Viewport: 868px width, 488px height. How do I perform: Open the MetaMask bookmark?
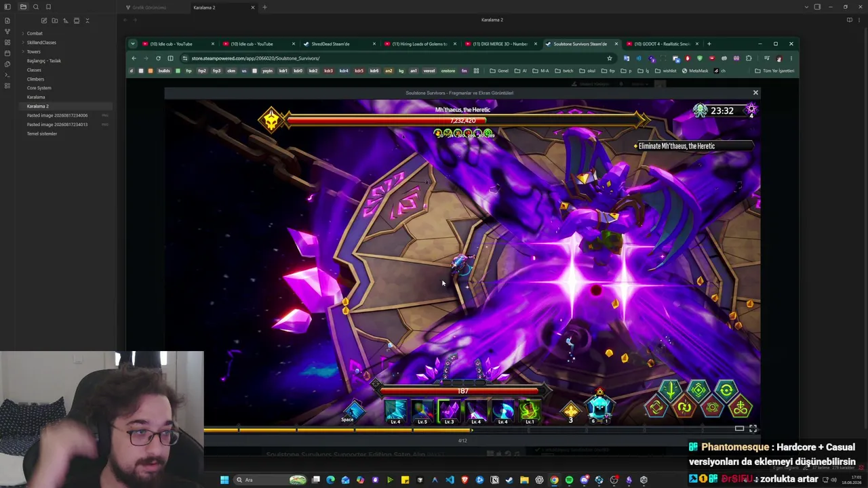(x=695, y=70)
